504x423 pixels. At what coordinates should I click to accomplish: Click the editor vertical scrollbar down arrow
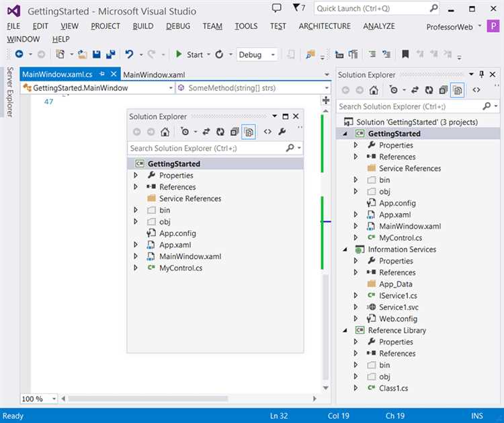(x=326, y=388)
